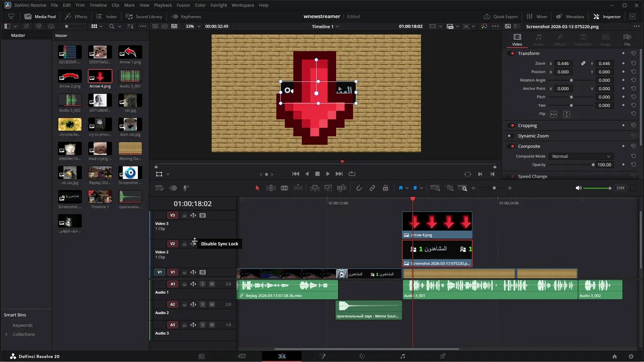
Task: Click the flag marker icon
Action: [400, 188]
